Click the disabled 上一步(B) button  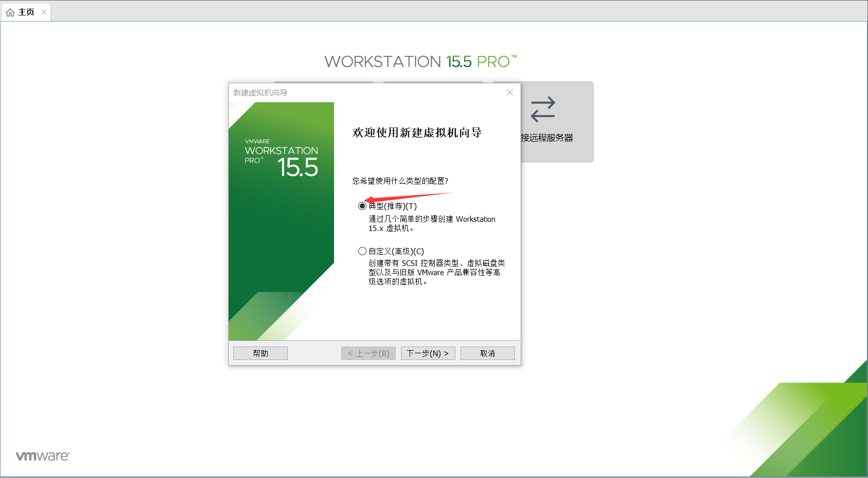(x=368, y=353)
